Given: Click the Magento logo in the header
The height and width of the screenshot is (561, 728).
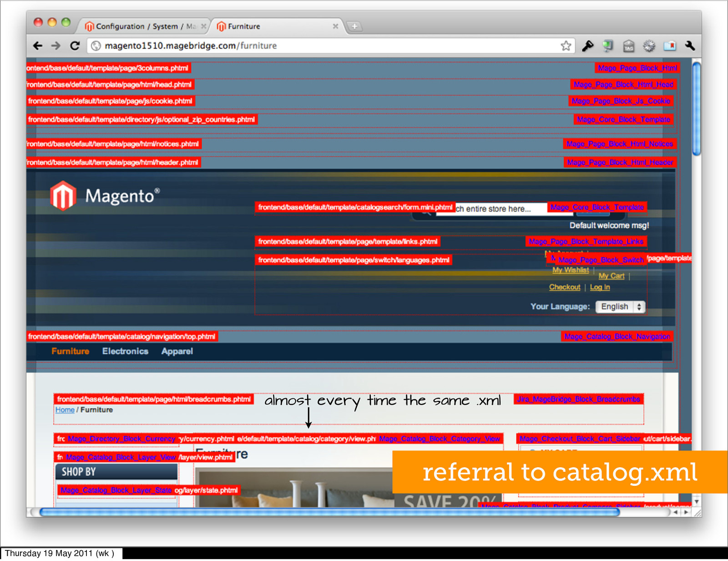Looking at the screenshot, I should 105,196.
